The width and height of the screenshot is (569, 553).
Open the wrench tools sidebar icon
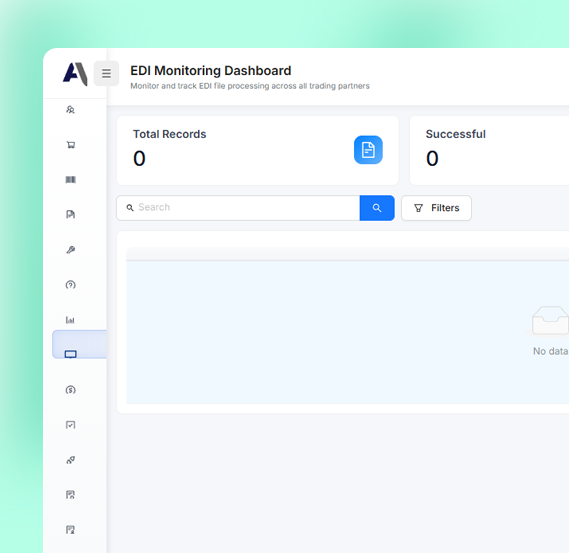[x=70, y=250]
